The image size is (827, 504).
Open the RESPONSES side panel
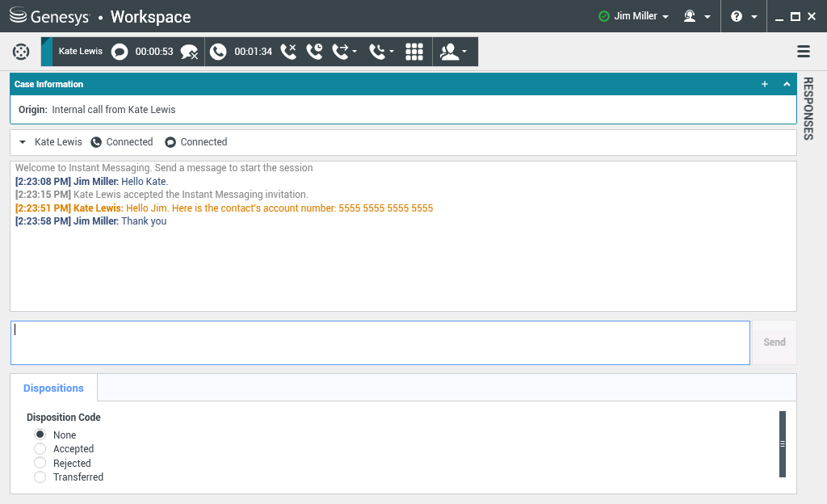[808, 108]
